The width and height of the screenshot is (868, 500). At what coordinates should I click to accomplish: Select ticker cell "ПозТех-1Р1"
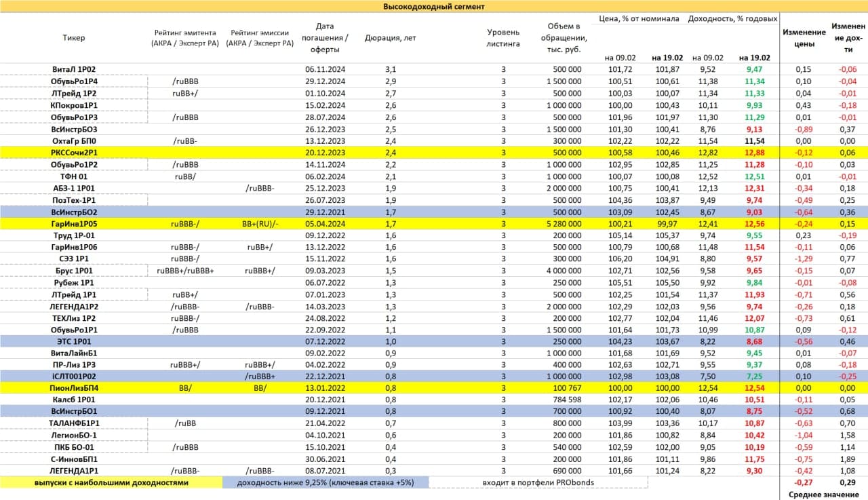[74, 199]
